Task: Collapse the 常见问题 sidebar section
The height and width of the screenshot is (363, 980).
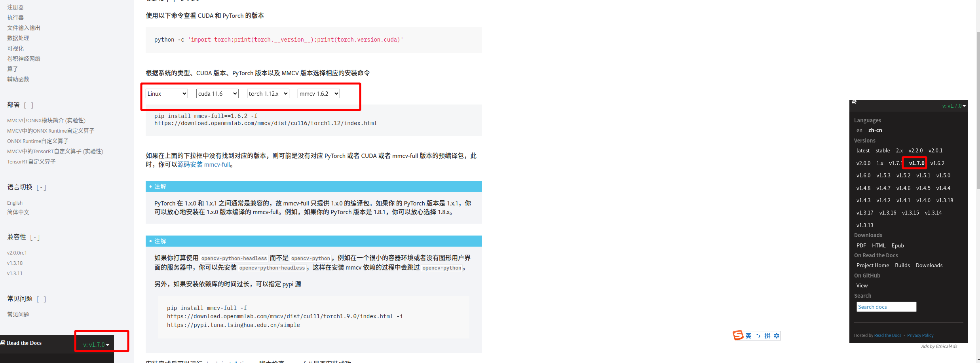Action: (41, 299)
